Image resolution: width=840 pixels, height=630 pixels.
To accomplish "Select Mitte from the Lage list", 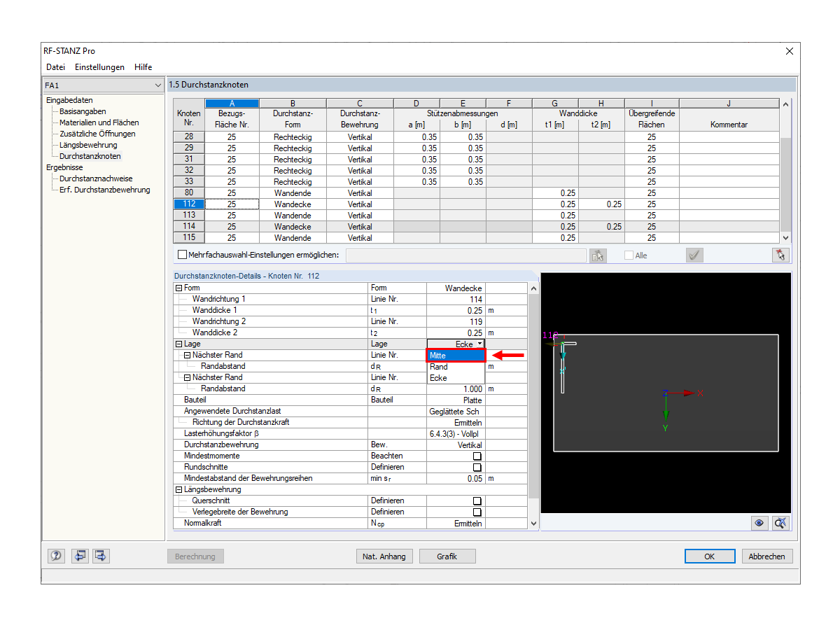I will (456, 356).
